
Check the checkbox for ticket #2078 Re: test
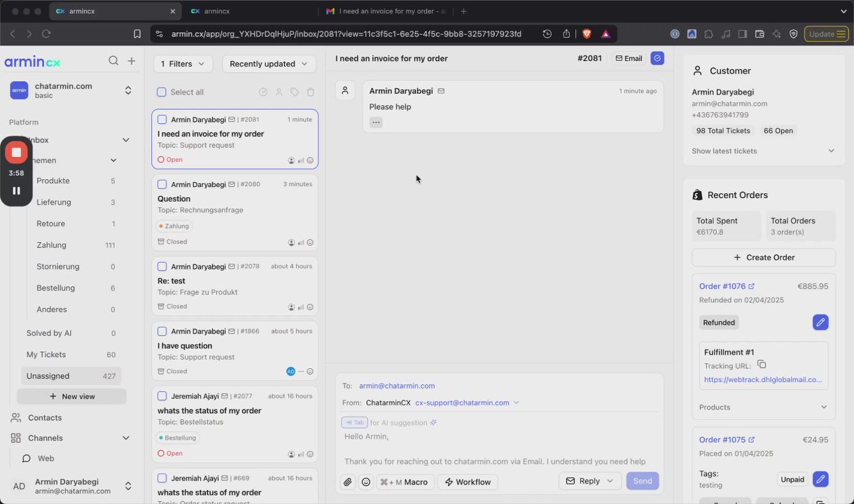click(162, 267)
